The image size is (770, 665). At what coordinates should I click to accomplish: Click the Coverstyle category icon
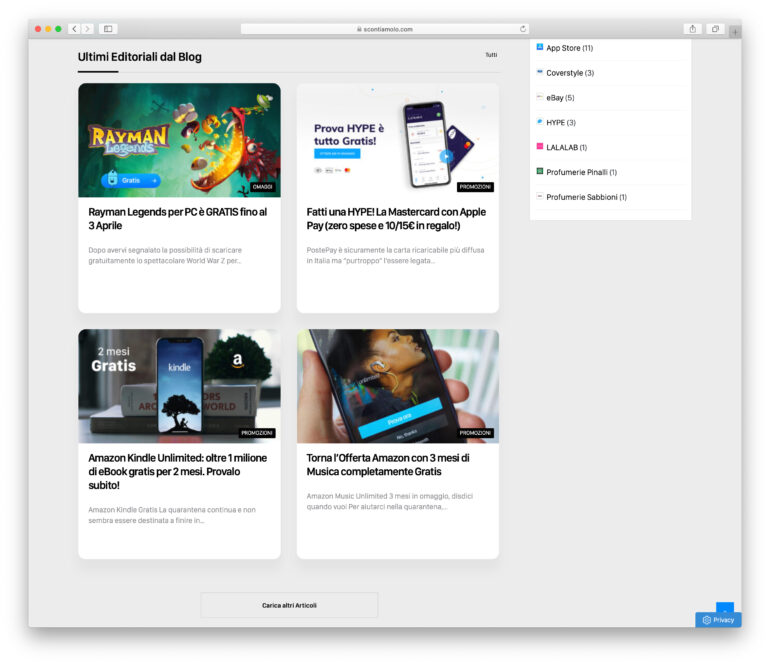click(x=540, y=72)
